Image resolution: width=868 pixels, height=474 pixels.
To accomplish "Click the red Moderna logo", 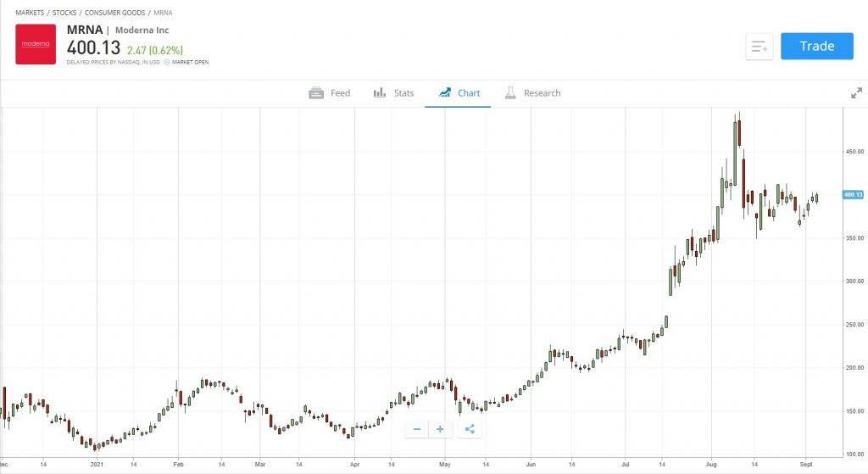I will tap(36, 44).
